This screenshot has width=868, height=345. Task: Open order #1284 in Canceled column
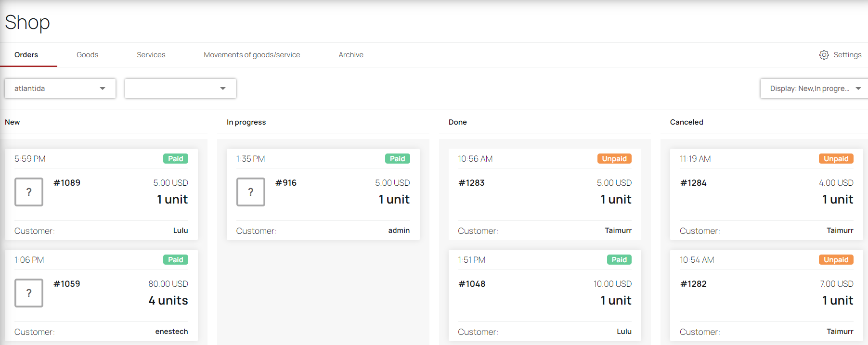coord(766,194)
